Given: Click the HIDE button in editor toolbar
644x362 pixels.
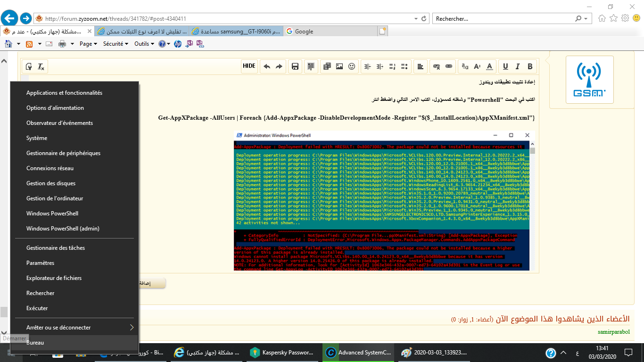Looking at the screenshot, I should tap(249, 66).
